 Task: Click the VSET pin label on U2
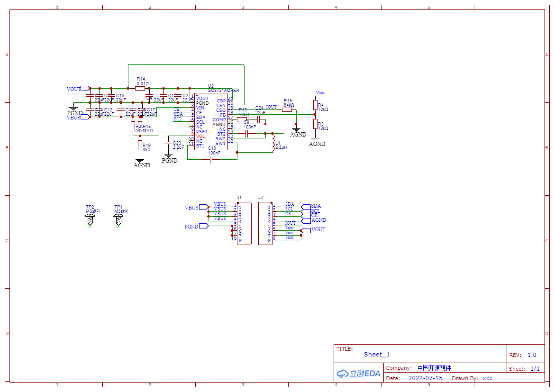tap(202, 131)
